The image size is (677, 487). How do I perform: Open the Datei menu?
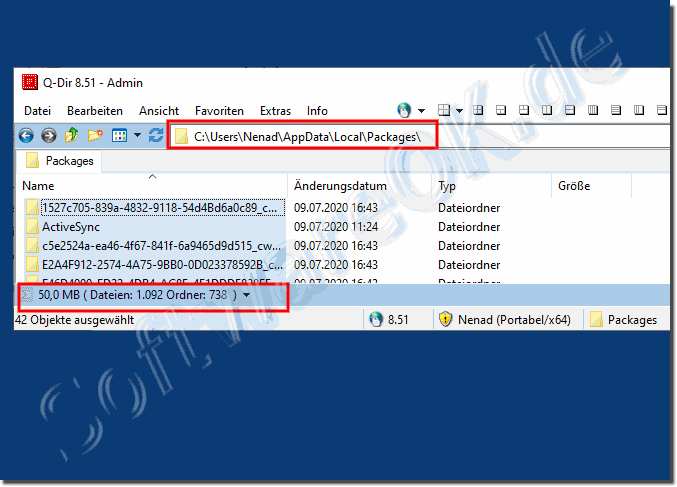pos(38,111)
